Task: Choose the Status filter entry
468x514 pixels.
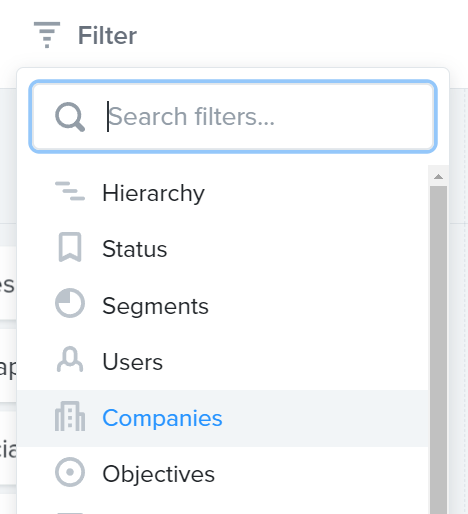Action: point(223,249)
